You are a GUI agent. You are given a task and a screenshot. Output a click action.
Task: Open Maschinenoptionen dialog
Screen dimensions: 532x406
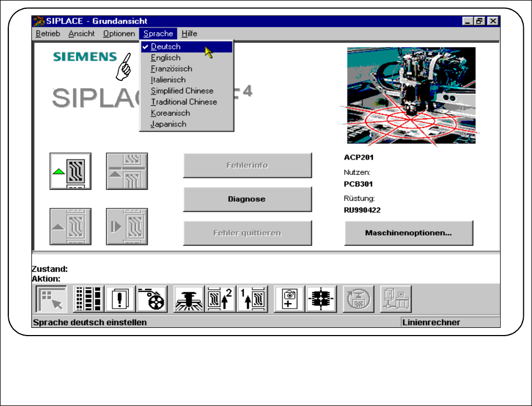coord(409,233)
